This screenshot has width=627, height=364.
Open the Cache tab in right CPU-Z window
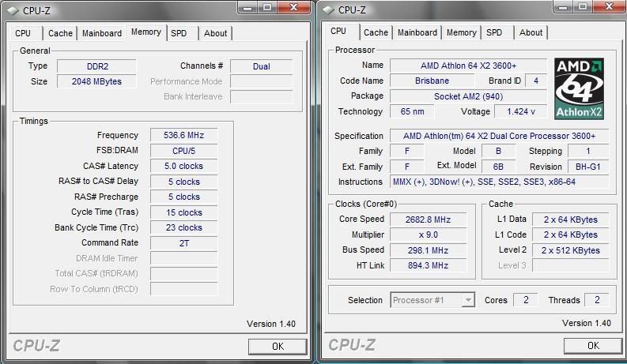376,32
